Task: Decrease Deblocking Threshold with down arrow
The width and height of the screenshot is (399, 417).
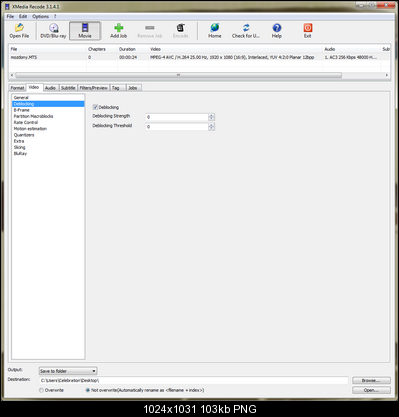Action: point(211,128)
